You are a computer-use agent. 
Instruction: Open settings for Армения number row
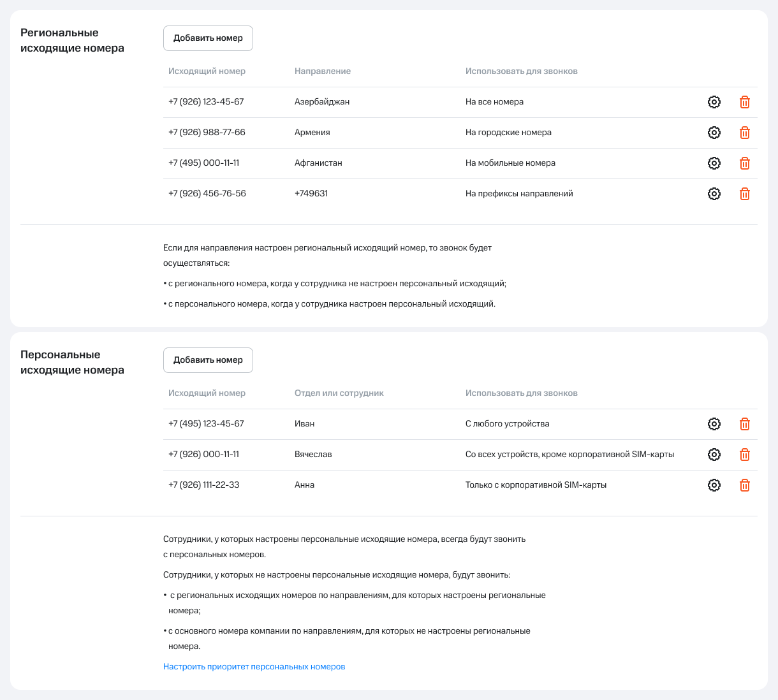pos(714,133)
